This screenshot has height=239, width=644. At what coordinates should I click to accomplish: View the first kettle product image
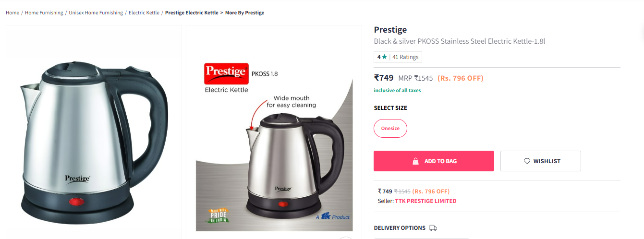[x=94, y=132]
